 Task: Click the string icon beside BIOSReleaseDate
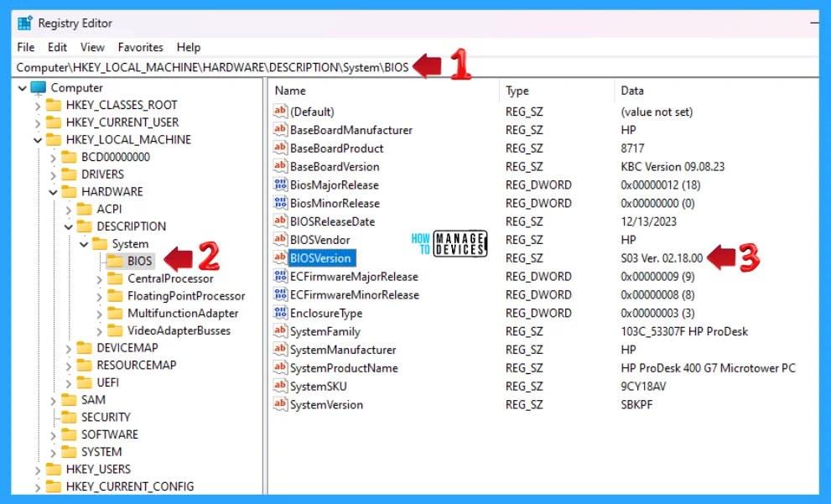click(x=280, y=221)
